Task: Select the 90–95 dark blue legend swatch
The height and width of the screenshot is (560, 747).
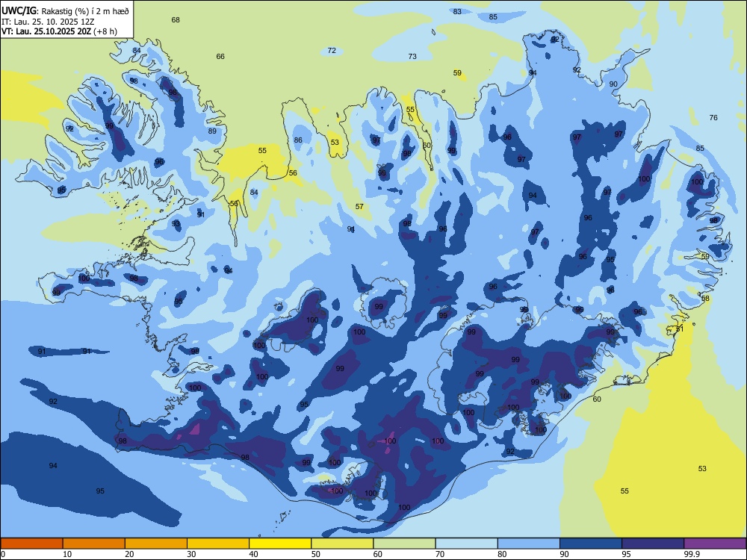Action: pos(591,544)
